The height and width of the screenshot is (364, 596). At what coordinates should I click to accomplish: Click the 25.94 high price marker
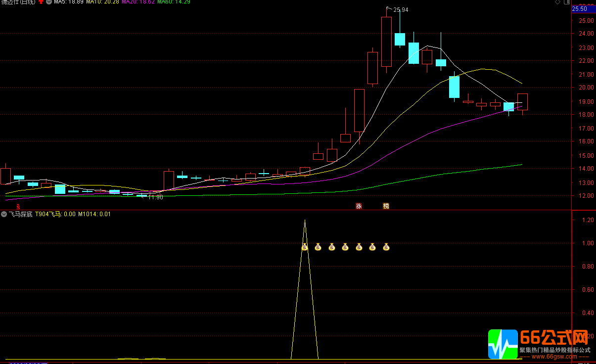point(401,9)
